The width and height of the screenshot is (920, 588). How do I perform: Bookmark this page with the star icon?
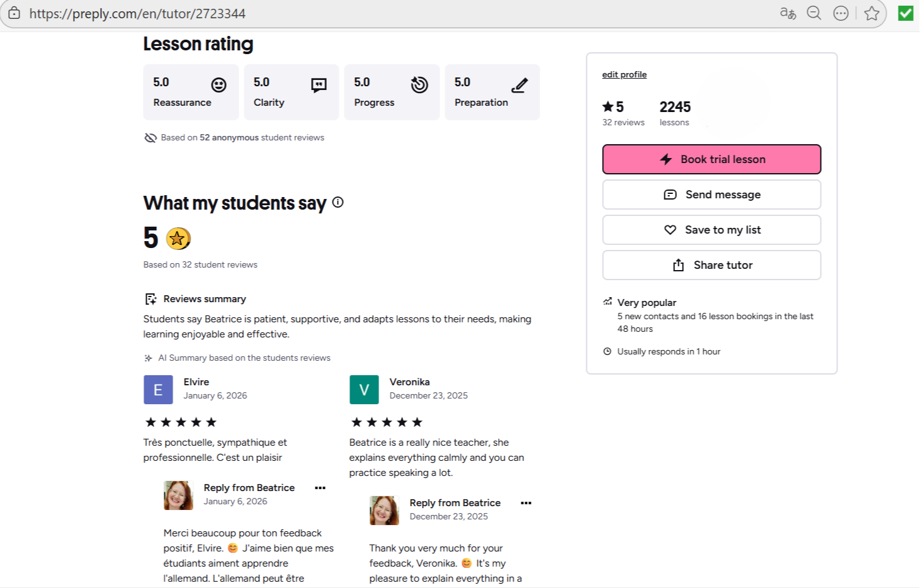872,13
